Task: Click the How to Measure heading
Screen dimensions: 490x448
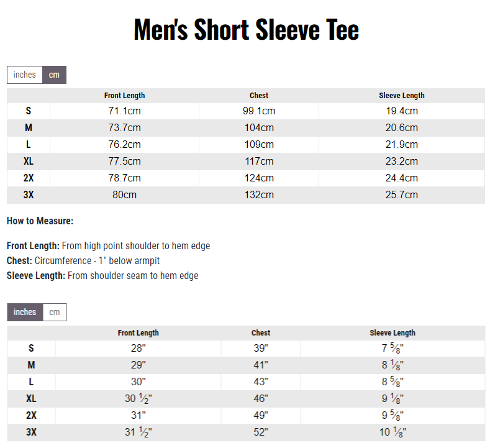Action: (40, 221)
